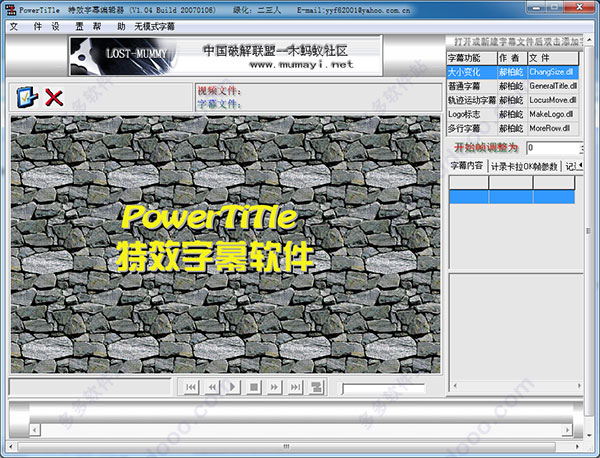
Task: Click the ChangSize.dll file cell
Action: (x=553, y=72)
